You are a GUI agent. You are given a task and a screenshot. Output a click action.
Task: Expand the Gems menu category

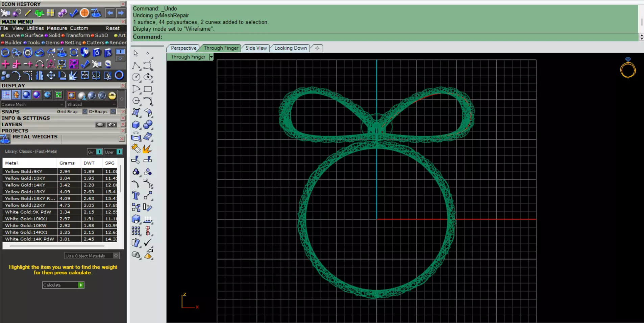coord(51,43)
